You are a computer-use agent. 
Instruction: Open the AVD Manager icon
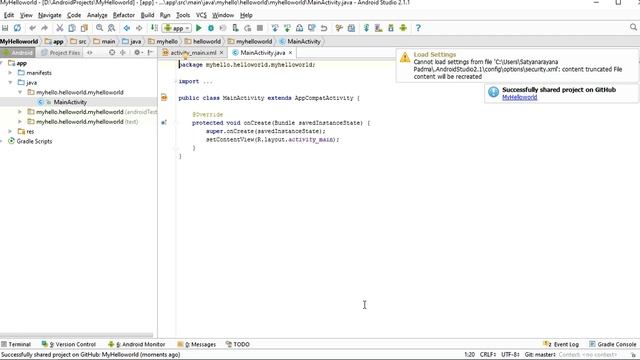pos(378,28)
